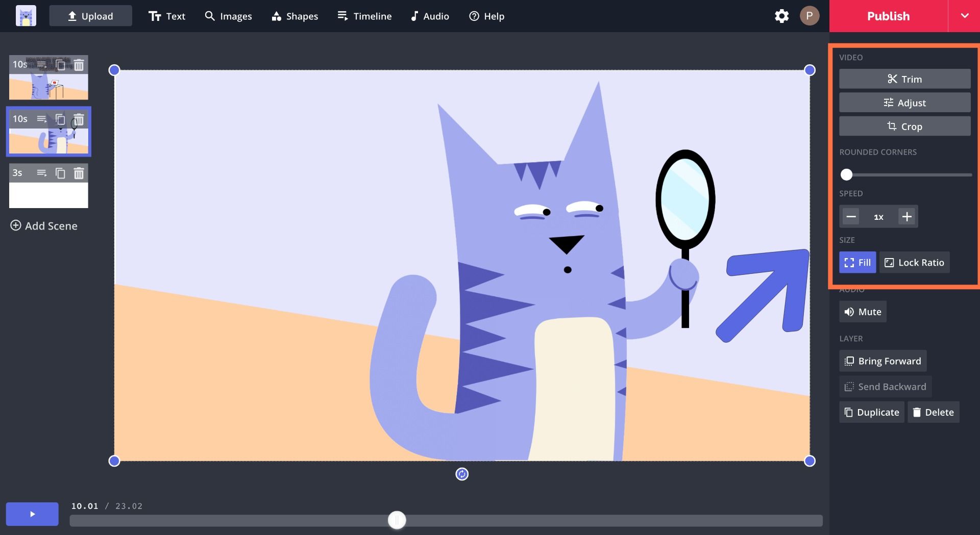Click the Rounded Corners slider handle
Viewport: 980px width, 535px height.
click(x=846, y=175)
